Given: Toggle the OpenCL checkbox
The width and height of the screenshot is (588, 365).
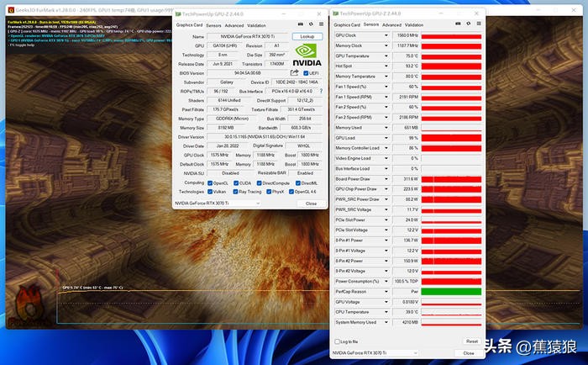Looking at the screenshot, I should [210, 182].
